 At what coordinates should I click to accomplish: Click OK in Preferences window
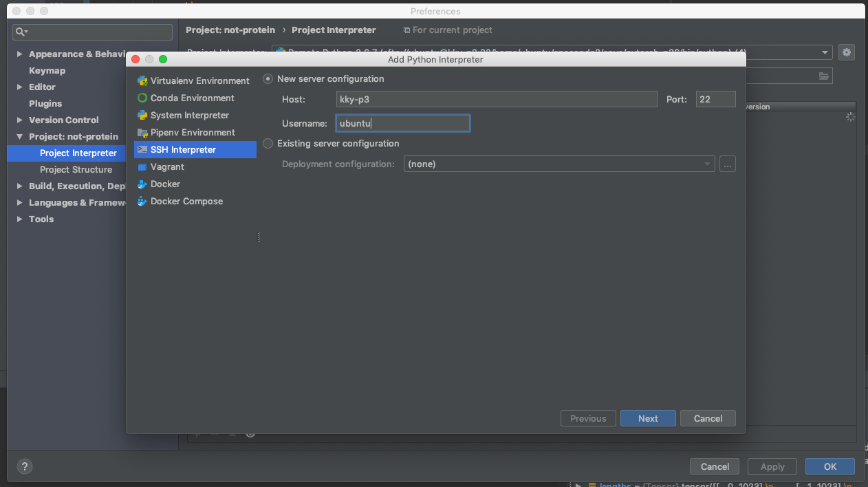(830, 466)
